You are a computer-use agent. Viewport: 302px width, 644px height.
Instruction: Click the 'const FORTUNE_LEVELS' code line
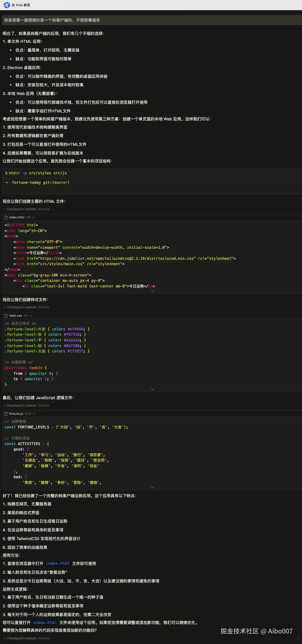[x=66, y=427]
